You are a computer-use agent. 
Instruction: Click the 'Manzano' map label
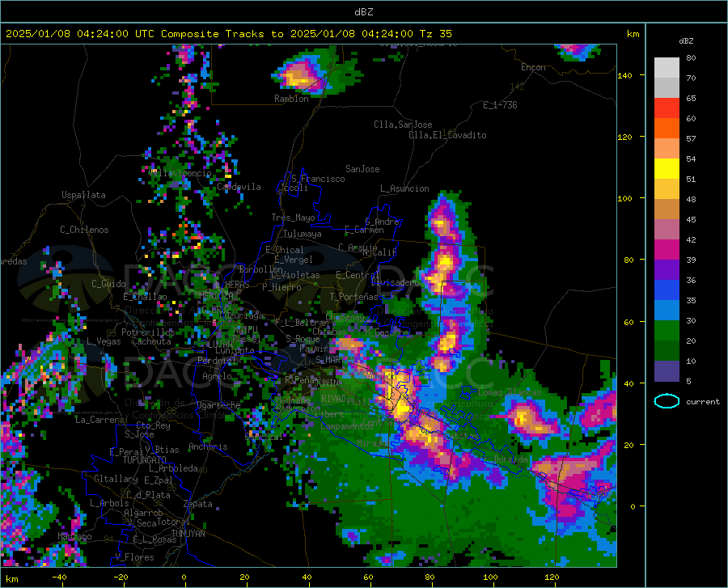coord(74,536)
